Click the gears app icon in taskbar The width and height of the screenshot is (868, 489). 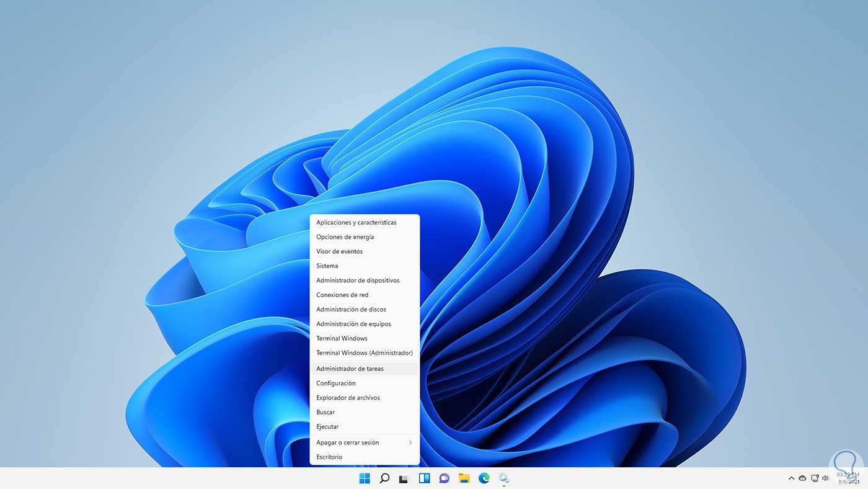503,478
